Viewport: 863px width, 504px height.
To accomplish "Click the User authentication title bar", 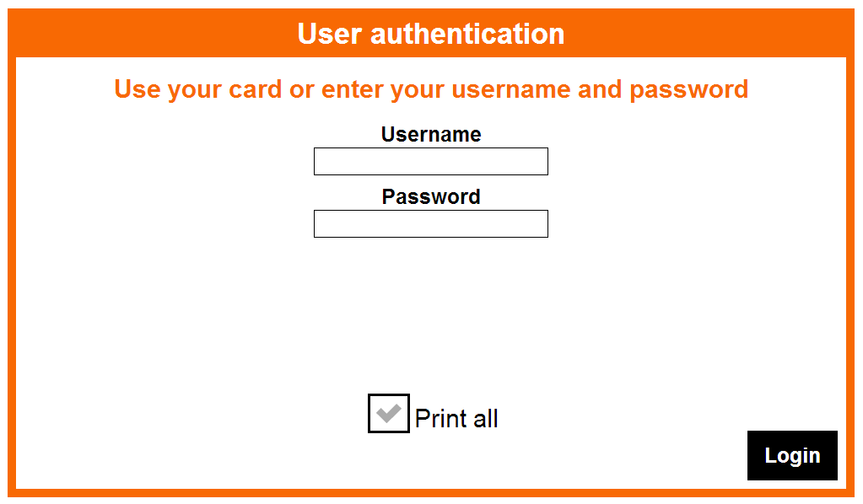I will click(431, 34).
